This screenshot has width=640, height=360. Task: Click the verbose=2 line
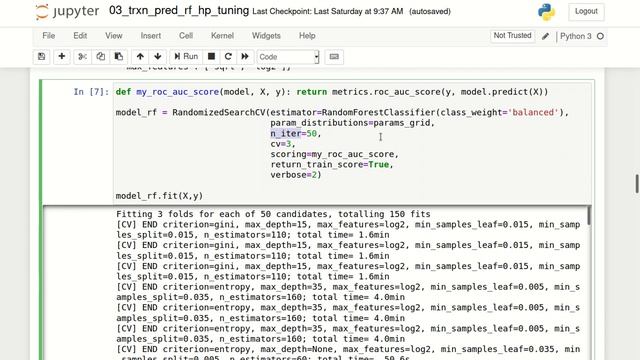tap(296, 175)
